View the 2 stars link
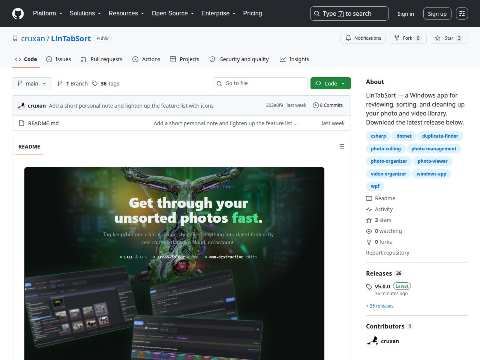The height and width of the screenshot is (360, 480). tap(379, 220)
